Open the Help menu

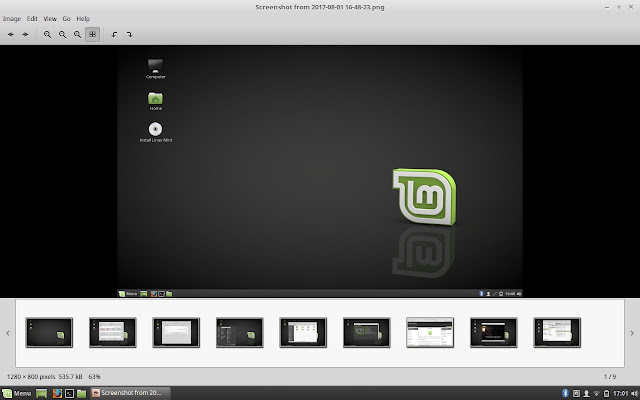click(83, 19)
